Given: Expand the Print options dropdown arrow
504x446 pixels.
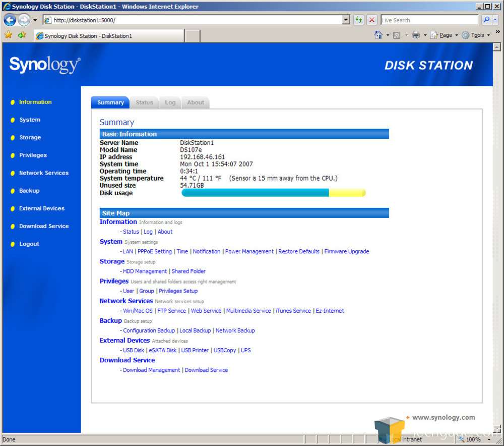Looking at the screenshot, I should coord(425,35).
